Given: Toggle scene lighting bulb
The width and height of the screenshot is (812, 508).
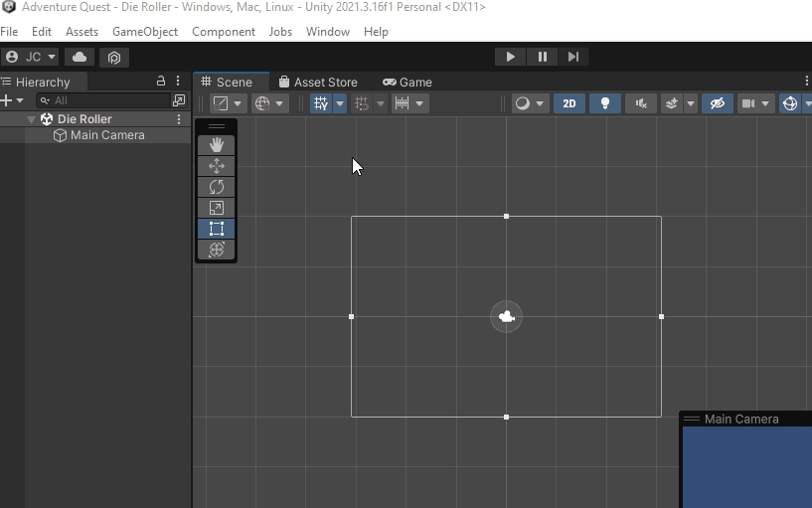Looking at the screenshot, I should tap(605, 103).
